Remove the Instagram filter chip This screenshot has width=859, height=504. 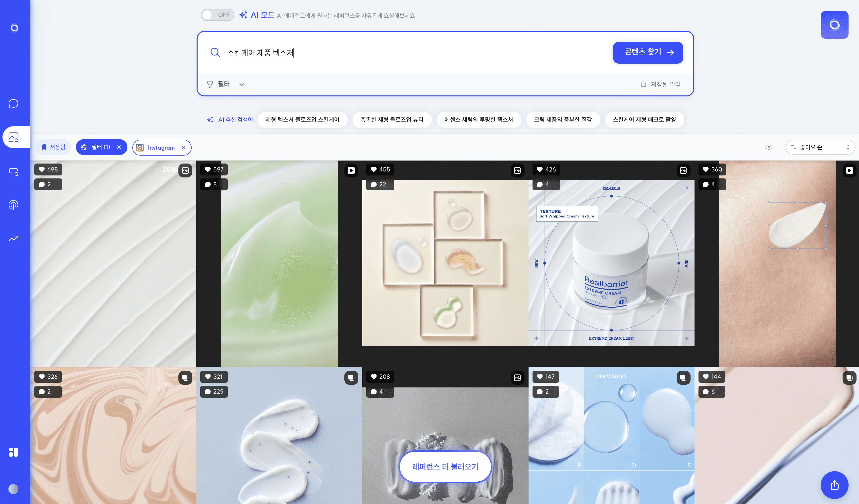pos(184,147)
